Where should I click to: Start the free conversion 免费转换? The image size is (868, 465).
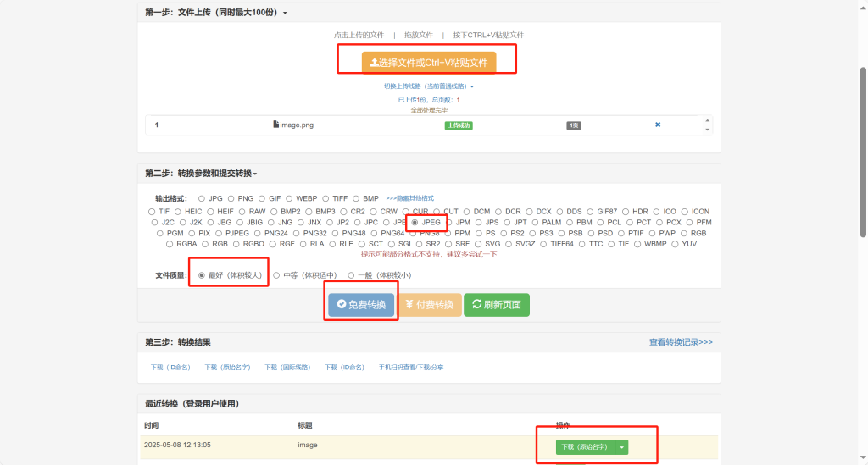(x=361, y=305)
